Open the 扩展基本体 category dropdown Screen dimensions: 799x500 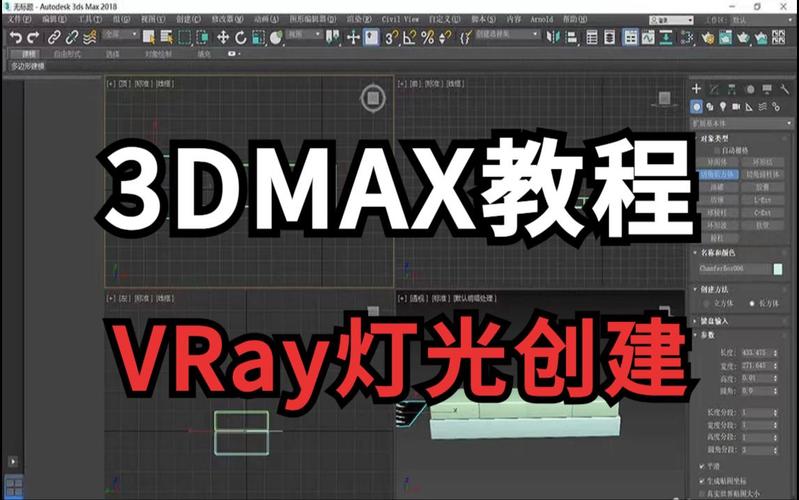point(741,123)
